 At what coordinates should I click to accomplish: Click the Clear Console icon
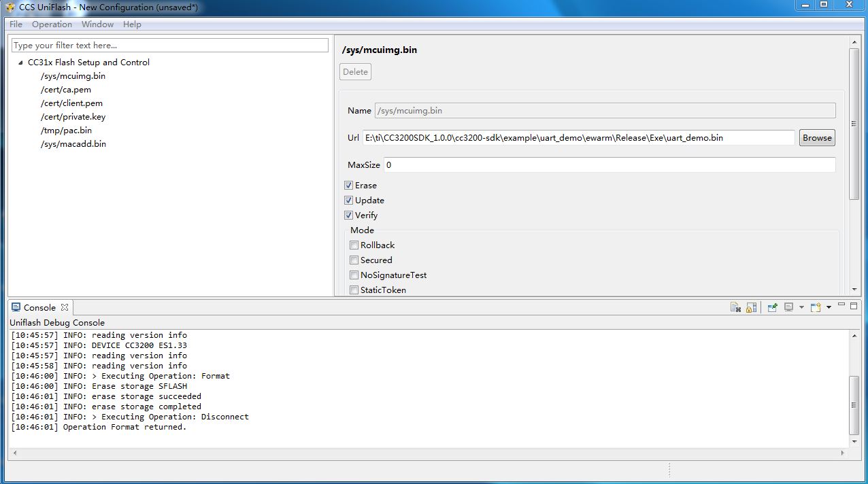pos(735,307)
